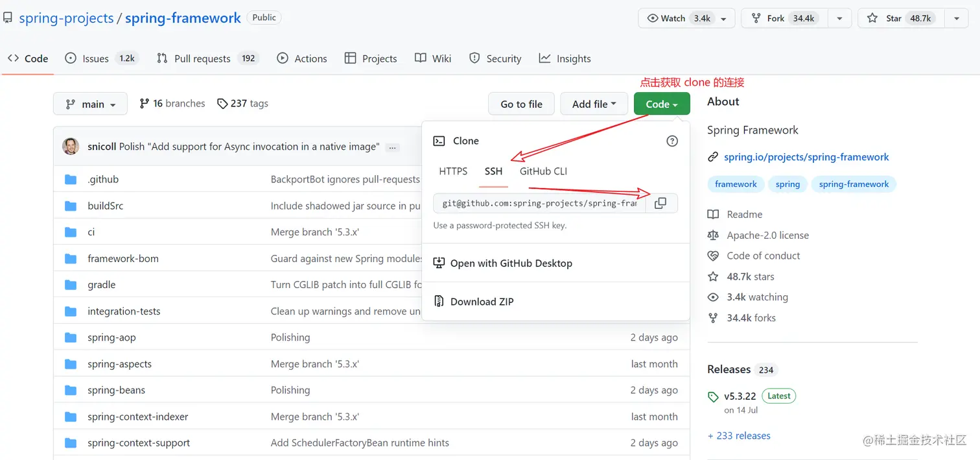This screenshot has width=980, height=460.
Task: Open the spring-projects organization link
Action: tap(66, 18)
